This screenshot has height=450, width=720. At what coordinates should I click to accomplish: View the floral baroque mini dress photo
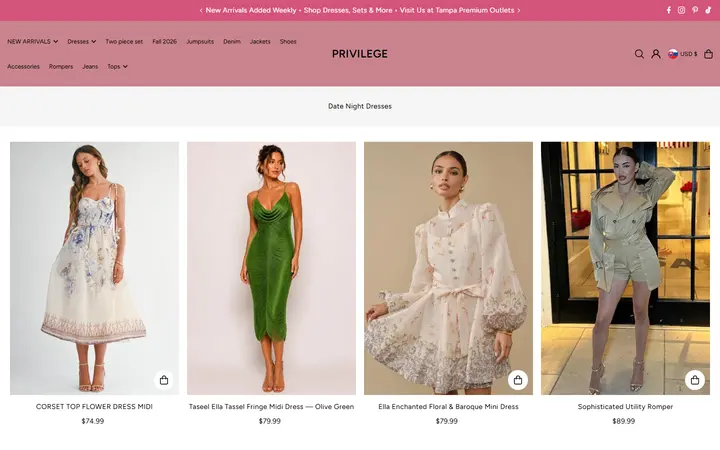449,268
